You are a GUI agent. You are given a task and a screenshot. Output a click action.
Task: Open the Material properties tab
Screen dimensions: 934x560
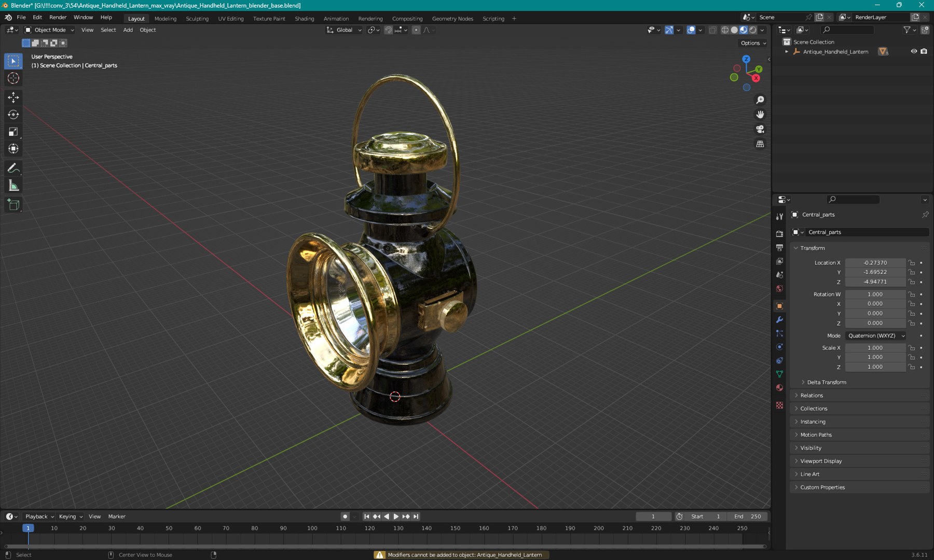pos(779,388)
